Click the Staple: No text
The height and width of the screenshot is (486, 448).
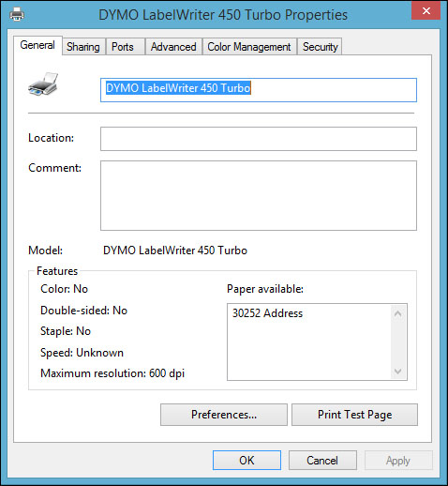click(66, 331)
